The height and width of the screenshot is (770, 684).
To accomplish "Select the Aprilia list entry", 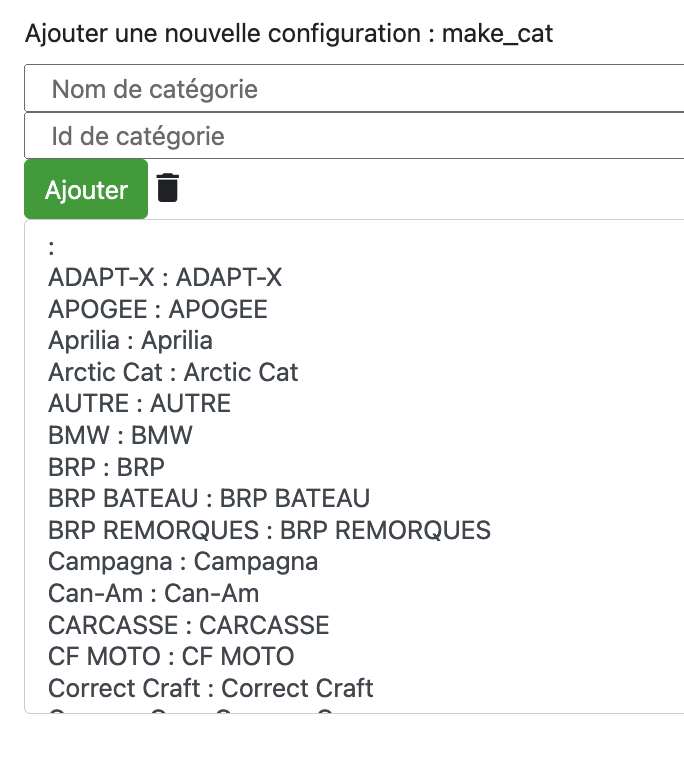I will 130,340.
